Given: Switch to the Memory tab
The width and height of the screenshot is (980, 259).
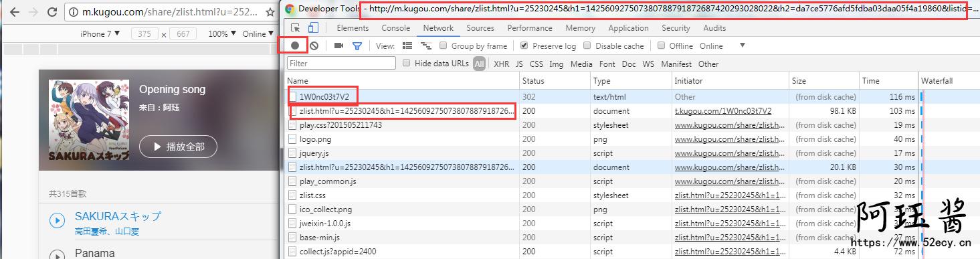Looking at the screenshot, I should (x=581, y=28).
